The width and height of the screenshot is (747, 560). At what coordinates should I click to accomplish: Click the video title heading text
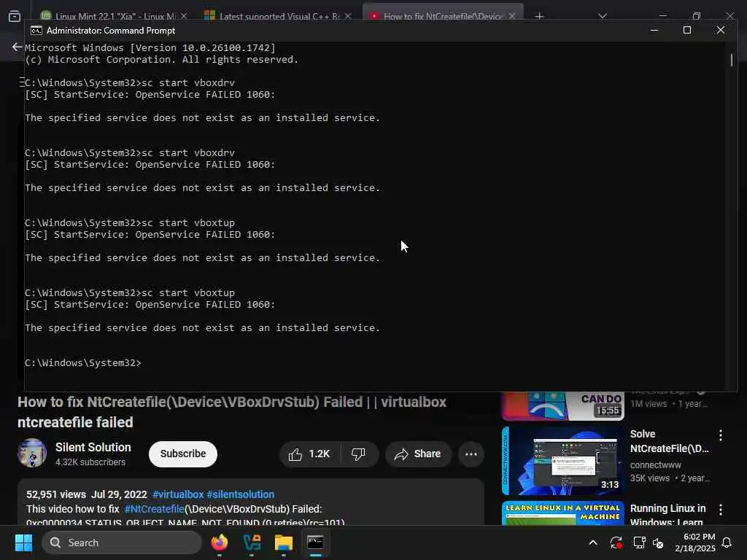click(x=232, y=412)
